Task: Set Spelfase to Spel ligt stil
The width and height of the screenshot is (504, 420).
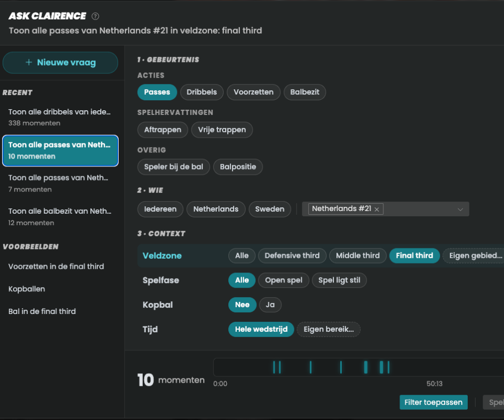Action: coord(339,280)
